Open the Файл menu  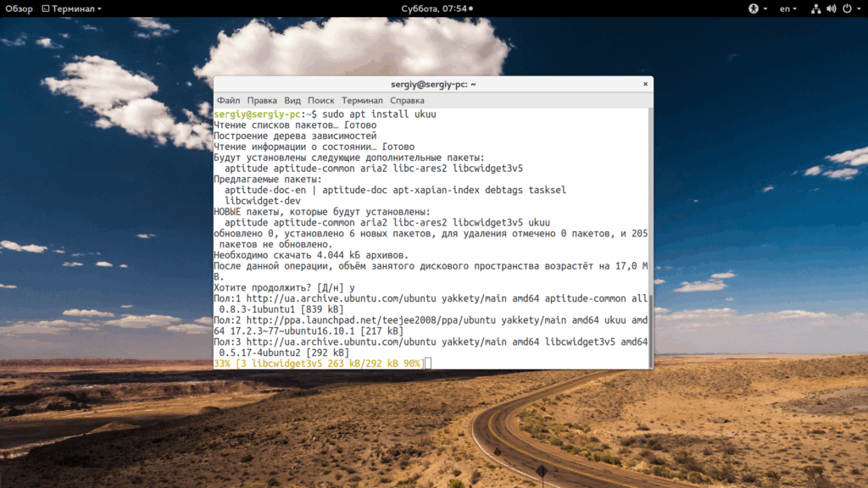click(228, 101)
